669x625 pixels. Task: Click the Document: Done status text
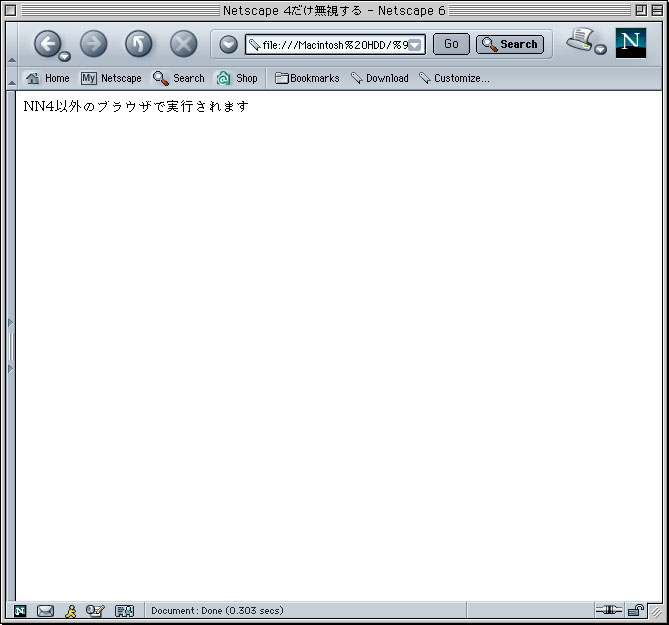coord(217,611)
